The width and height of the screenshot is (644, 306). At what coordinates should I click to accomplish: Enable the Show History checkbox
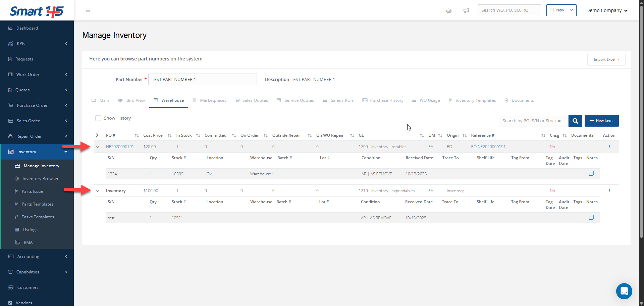click(98, 118)
